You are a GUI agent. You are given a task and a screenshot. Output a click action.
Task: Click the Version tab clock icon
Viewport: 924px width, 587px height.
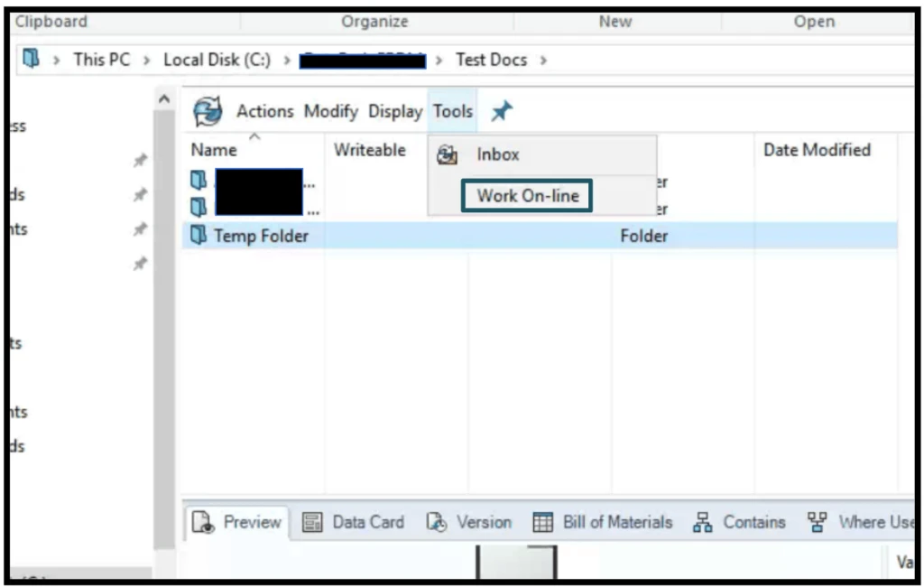[437, 522]
